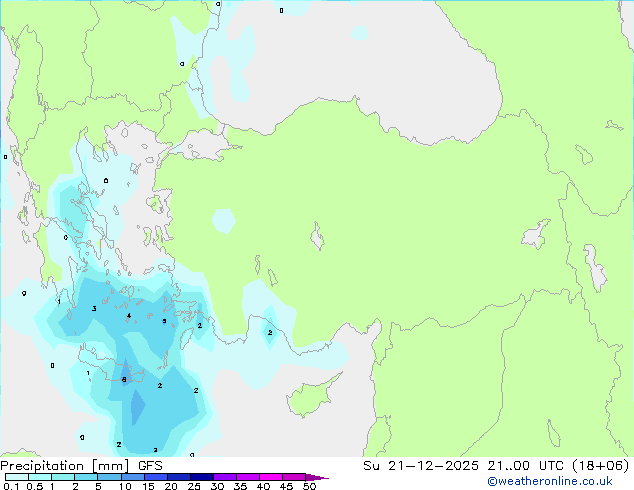Click the 25–30 mm dark navy swatch
Screen dimensions: 634x490
click(202, 477)
